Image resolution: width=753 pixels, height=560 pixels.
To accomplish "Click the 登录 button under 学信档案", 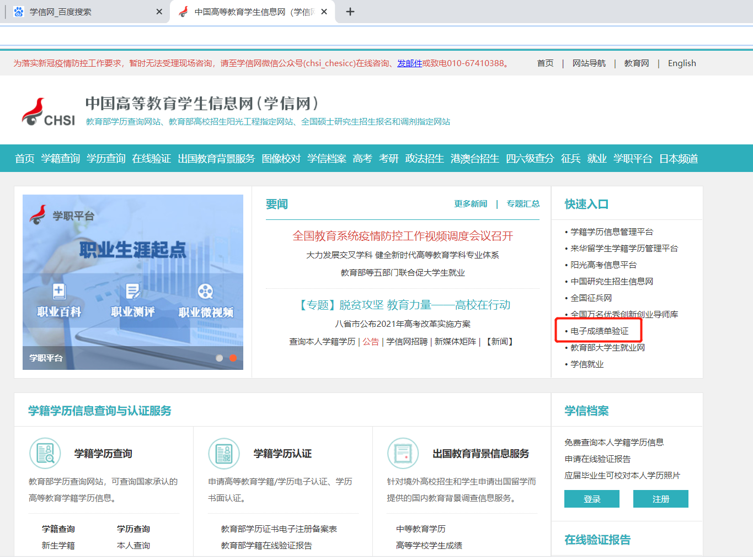I will 592,499.
